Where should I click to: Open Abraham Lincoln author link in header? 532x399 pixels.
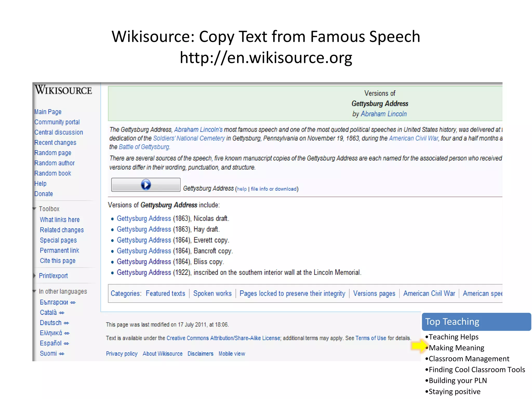(384, 114)
